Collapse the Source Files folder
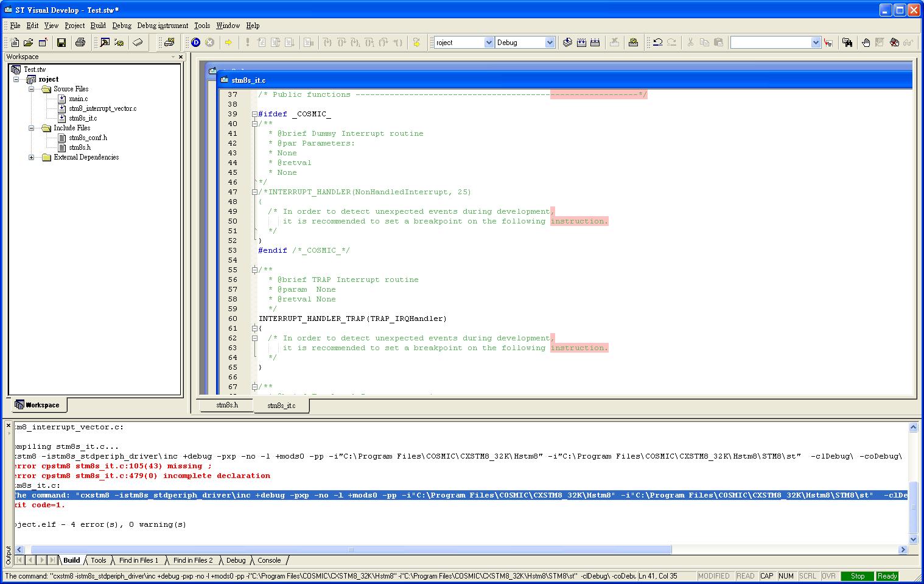This screenshot has height=584, width=924. click(x=31, y=89)
